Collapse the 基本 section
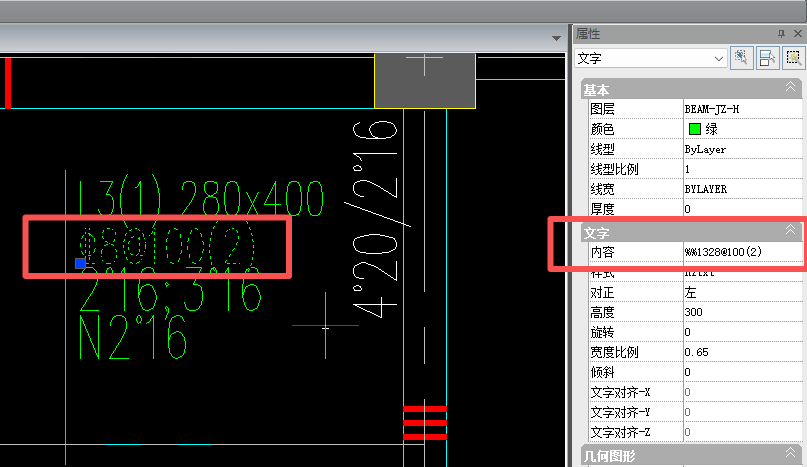807x467 pixels. point(791,87)
